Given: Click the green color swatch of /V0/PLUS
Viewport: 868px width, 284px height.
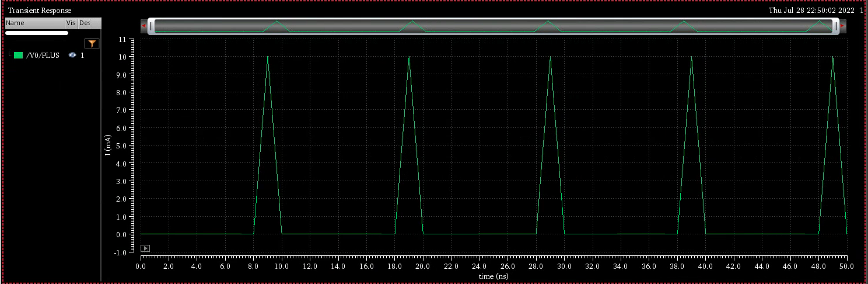Looking at the screenshot, I should [x=18, y=56].
